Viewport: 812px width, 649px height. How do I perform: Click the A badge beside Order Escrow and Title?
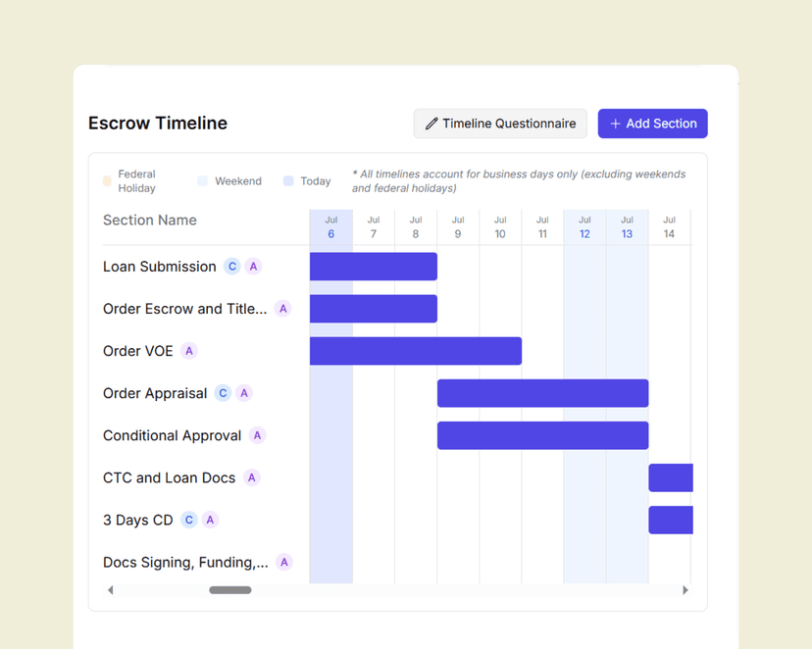282,309
